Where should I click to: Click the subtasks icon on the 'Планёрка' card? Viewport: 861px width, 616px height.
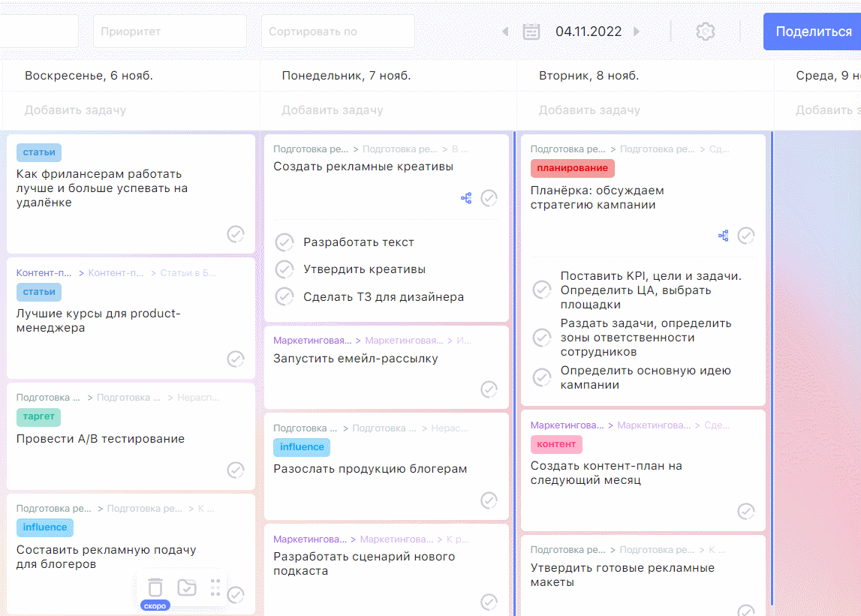pyautogui.click(x=724, y=236)
